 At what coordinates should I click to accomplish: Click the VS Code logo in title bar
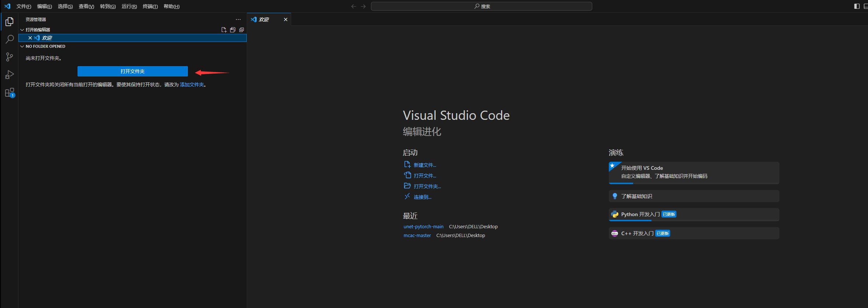point(7,6)
